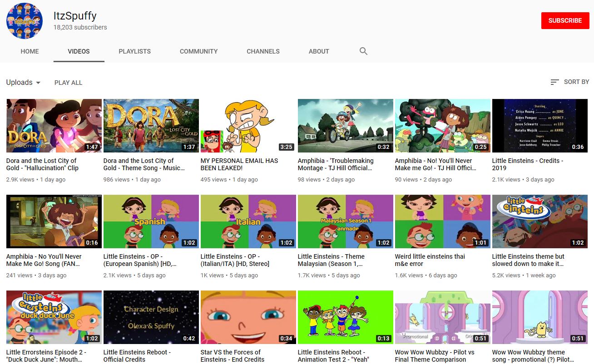594x364 pixels.
Task: Play the Amphibia FAN song 0:16 thumbnail
Action: pos(54,221)
